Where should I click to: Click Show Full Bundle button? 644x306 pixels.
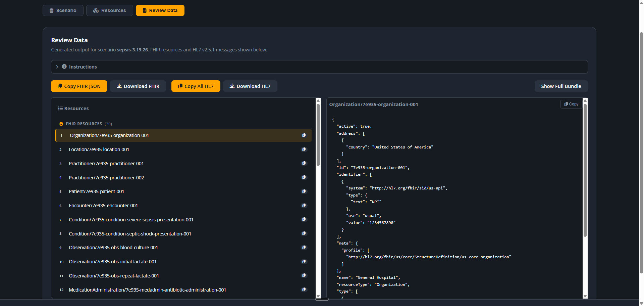[561, 86]
